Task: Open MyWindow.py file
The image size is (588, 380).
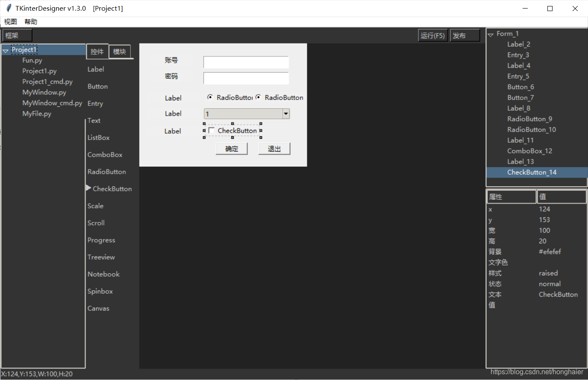Action: pyautogui.click(x=44, y=93)
